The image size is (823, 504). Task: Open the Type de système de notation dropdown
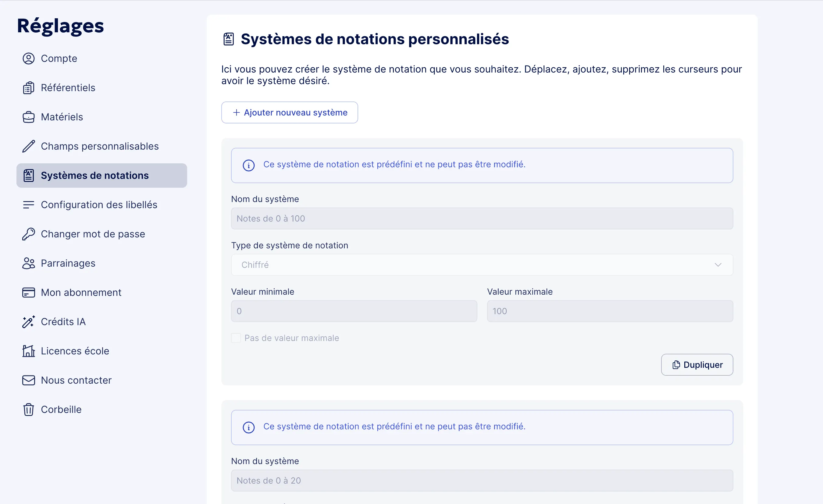click(x=482, y=265)
